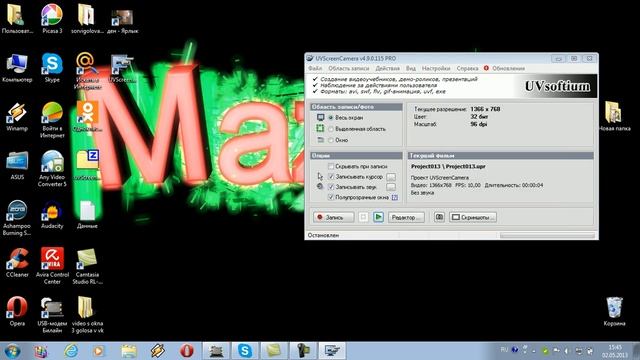
Task: Launch Opera from the desktop icon
Action: 17,311
